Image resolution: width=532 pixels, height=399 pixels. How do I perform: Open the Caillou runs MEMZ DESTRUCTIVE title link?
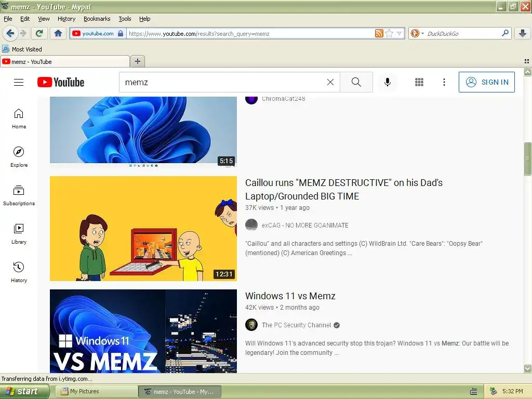click(x=344, y=189)
